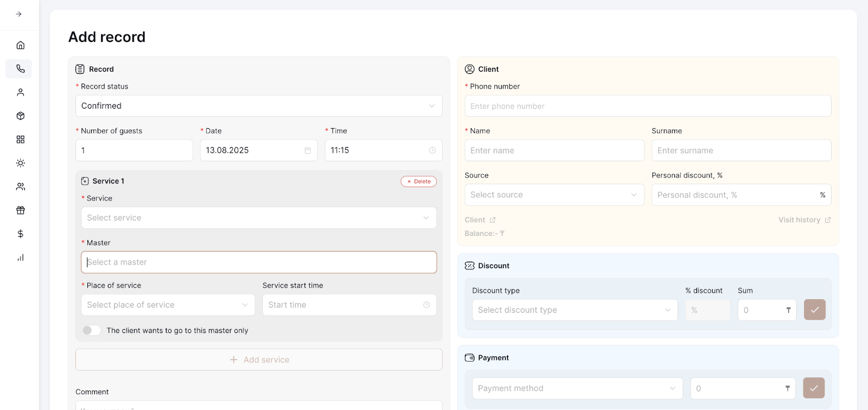This screenshot has height=410, width=868.
Task: Open the sun-shaped sidebar icon
Action: point(21,163)
